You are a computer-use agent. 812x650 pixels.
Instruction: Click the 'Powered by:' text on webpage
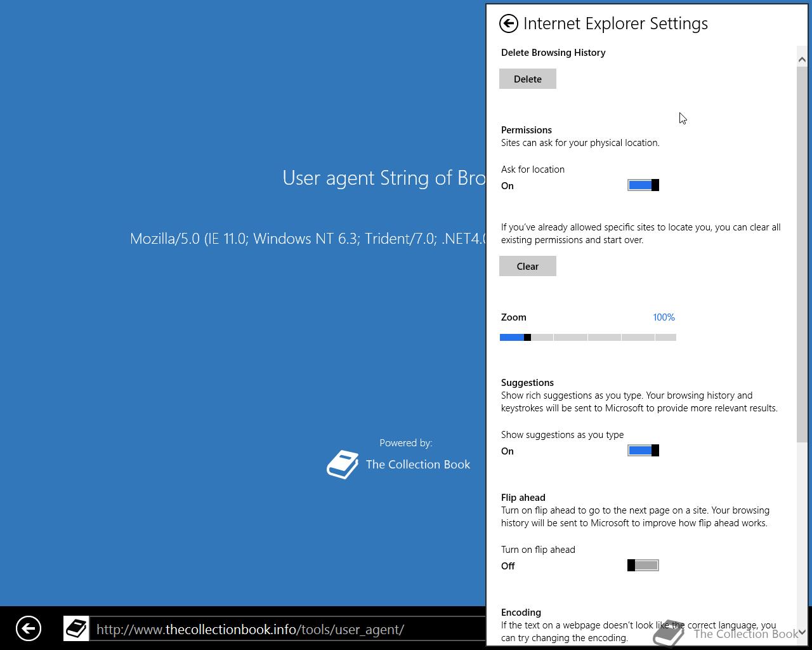coord(406,443)
